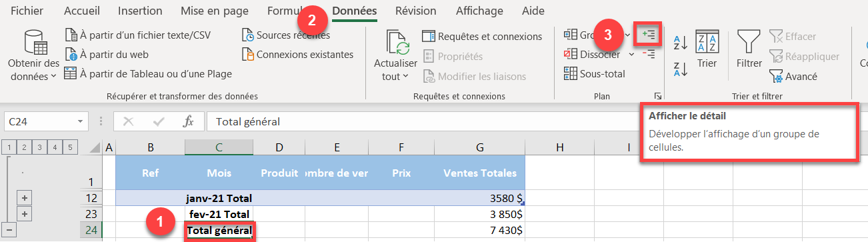Open Sources récentes
This screenshot has width=868, height=242.
[285, 35]
